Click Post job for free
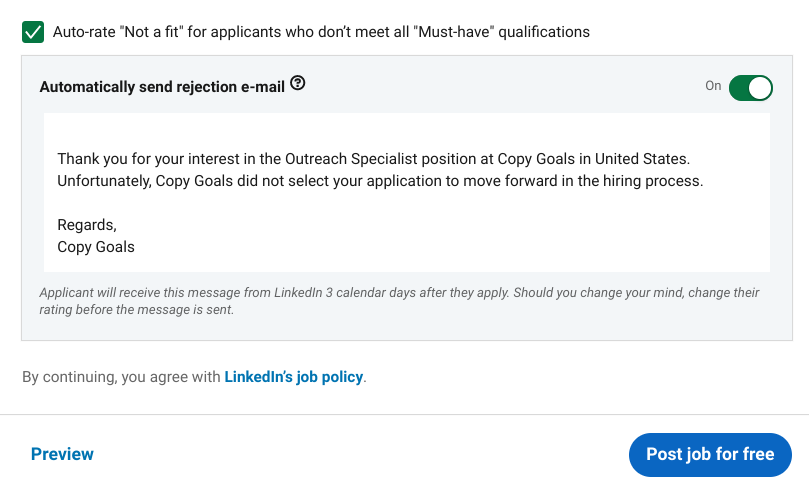This screenshot has height=499, width=809. 710,455
